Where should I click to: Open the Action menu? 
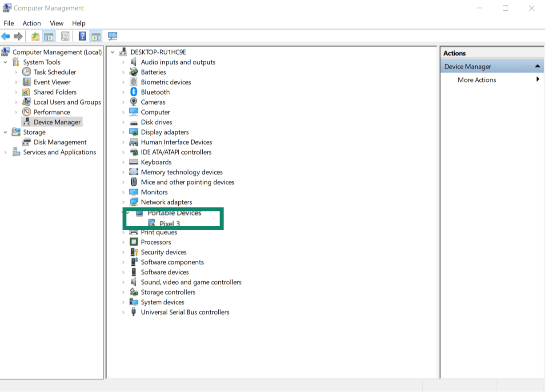click(32, 23)
